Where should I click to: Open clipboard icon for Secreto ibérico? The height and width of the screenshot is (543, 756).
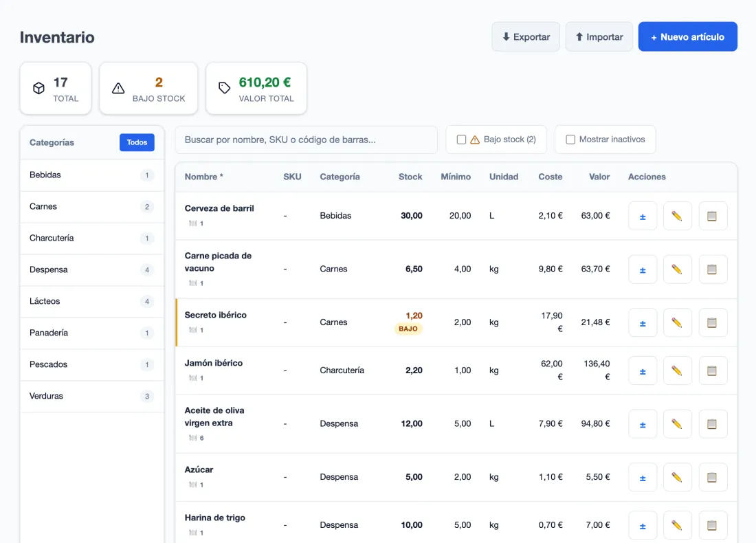pos(712,322)
